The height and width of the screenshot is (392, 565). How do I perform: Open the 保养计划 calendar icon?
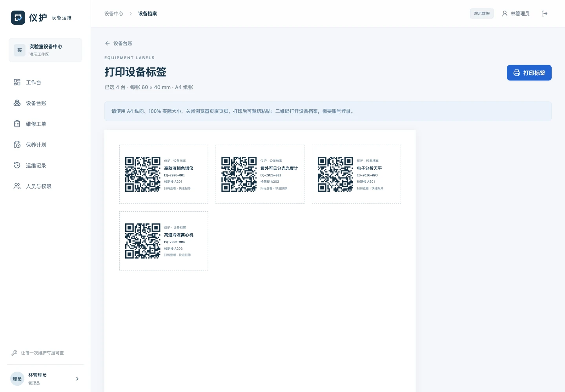17,145
